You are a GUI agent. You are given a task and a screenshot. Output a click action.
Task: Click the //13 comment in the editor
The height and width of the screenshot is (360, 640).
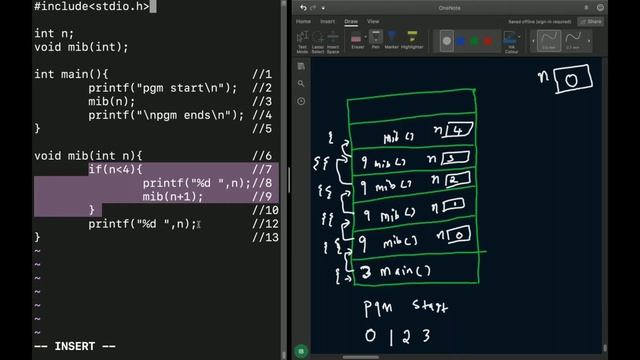pos(265,238)
